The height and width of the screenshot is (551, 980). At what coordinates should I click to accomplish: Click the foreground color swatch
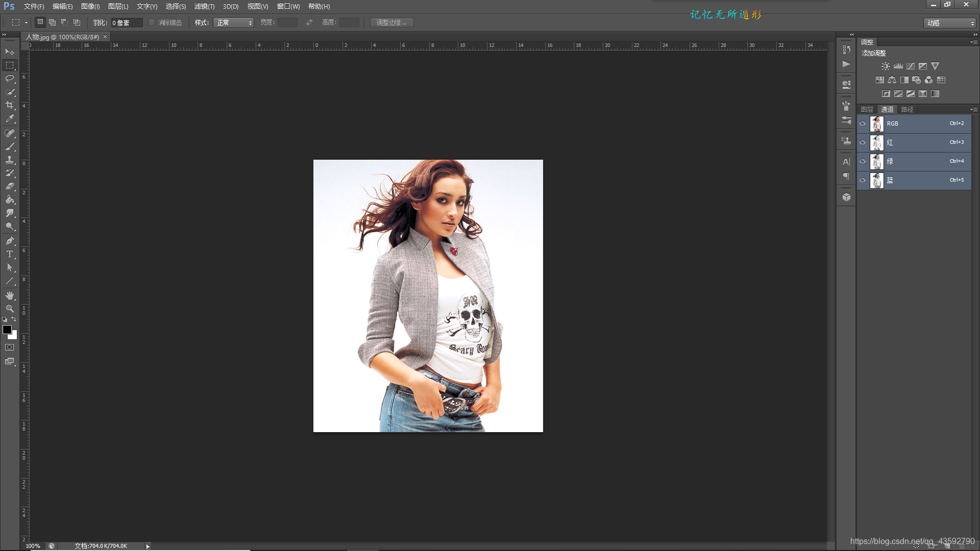pos(7,330)
